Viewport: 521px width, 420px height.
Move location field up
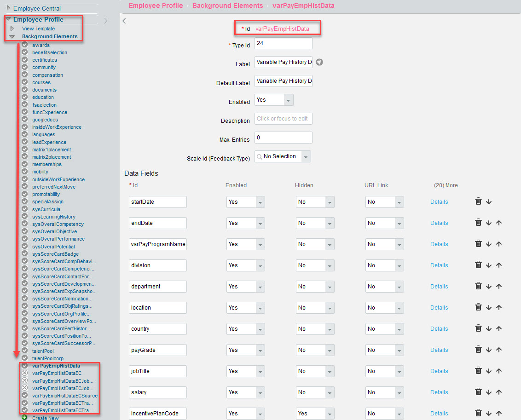[499, 307]
